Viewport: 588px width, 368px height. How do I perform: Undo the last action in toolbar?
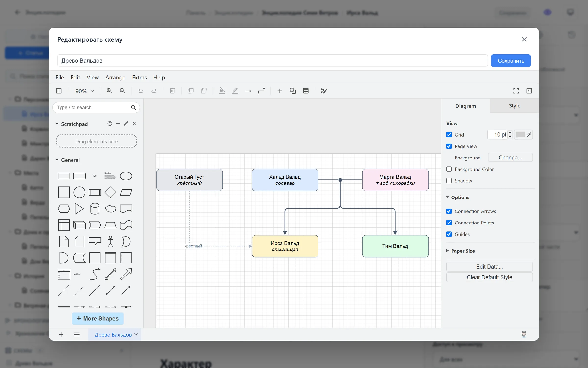(x=141, y=91)
